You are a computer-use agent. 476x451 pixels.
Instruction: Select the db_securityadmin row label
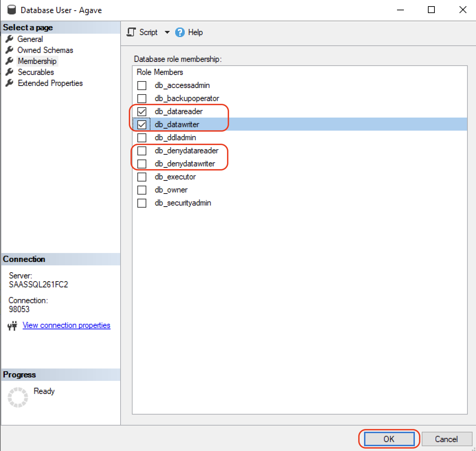click(x=183, y=203)
